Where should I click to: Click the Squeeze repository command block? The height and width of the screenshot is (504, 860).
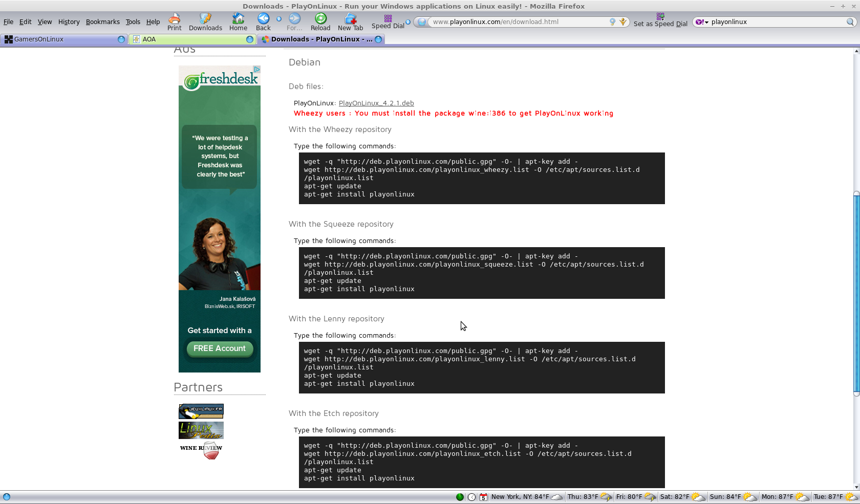point(482,273)
